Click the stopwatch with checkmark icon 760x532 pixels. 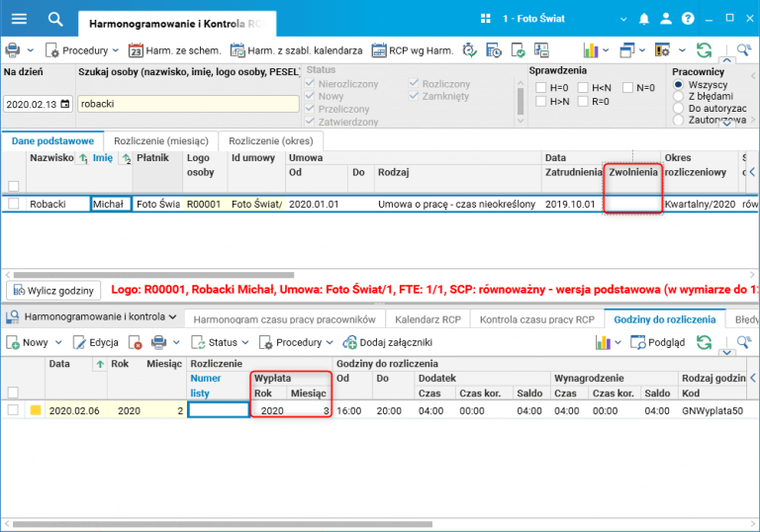pos(469,50)
